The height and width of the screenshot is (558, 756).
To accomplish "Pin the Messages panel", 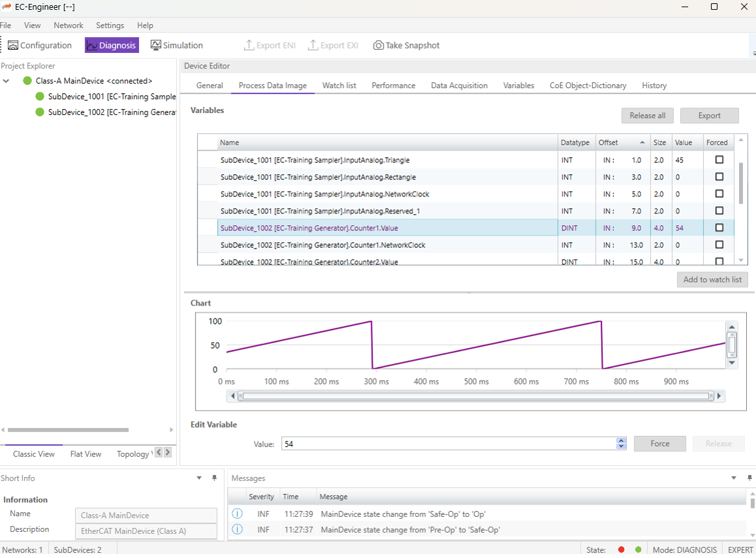I will (x=749, y=478).
